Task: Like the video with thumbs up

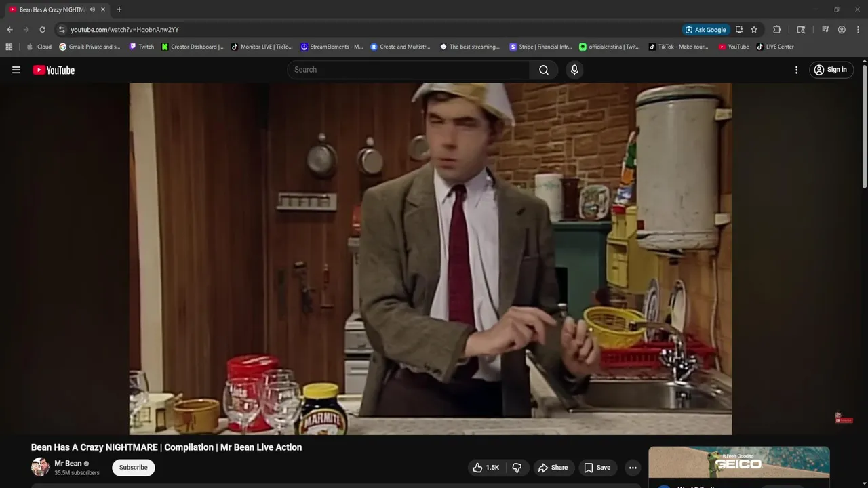Action: coord(486,468)
